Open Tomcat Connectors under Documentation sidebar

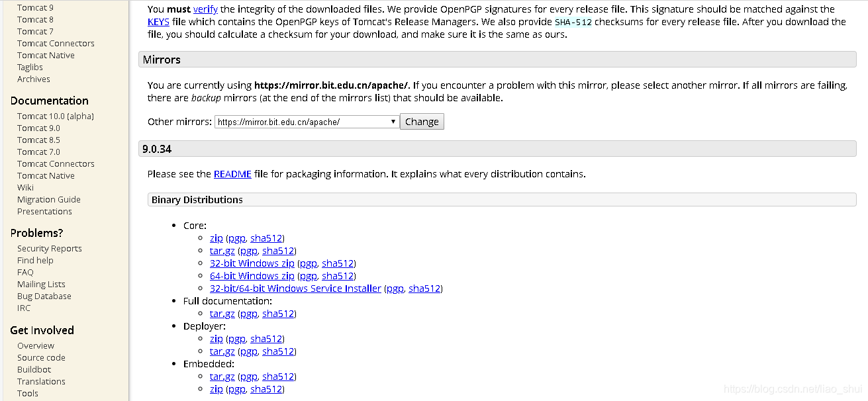[x=56, y=164]
